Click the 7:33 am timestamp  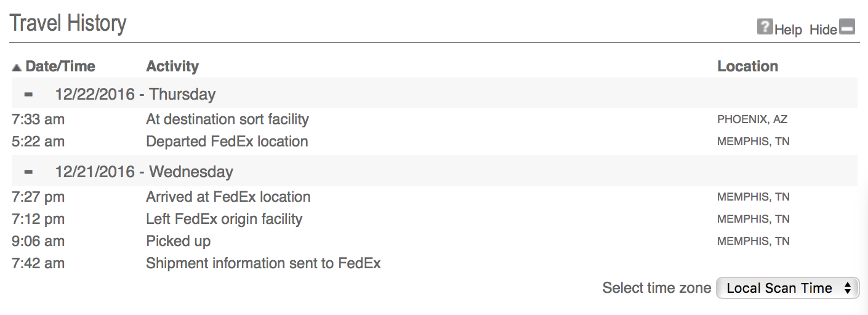click(38, 119)
